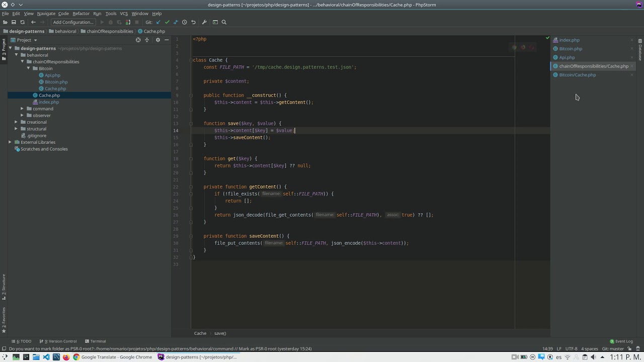Screen dimensions: 644x362
Task: Click the Search Everywhere magnifier icon
Action: (224, 22)
